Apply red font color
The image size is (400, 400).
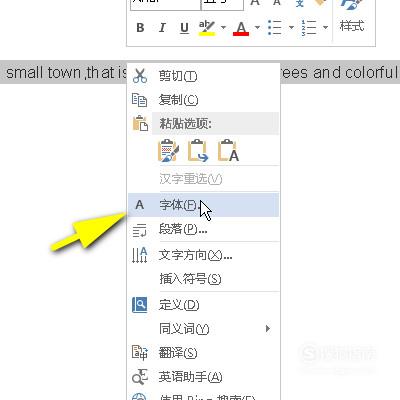(241, 29)
